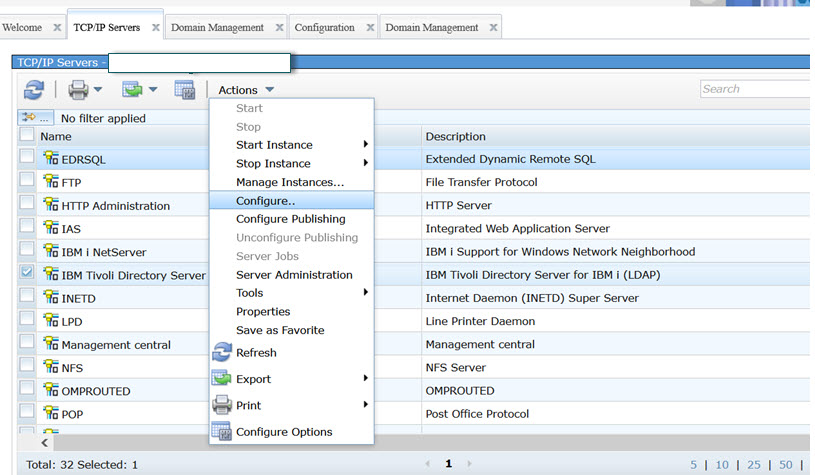The width and height of the screenshot is (815, 475).
Task: Uncheck the IBM Tivoli Directory Server checkbox
Action: (27, 272)
